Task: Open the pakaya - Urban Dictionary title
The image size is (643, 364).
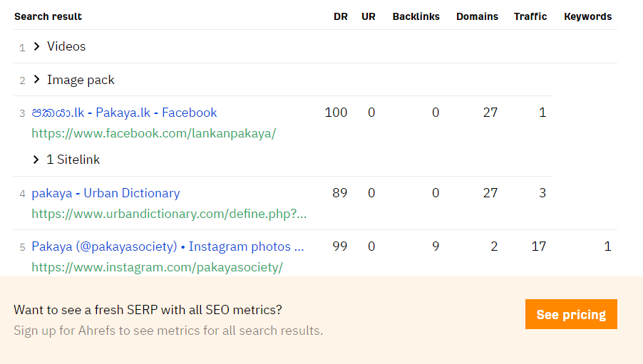Action: click(106, 193)
